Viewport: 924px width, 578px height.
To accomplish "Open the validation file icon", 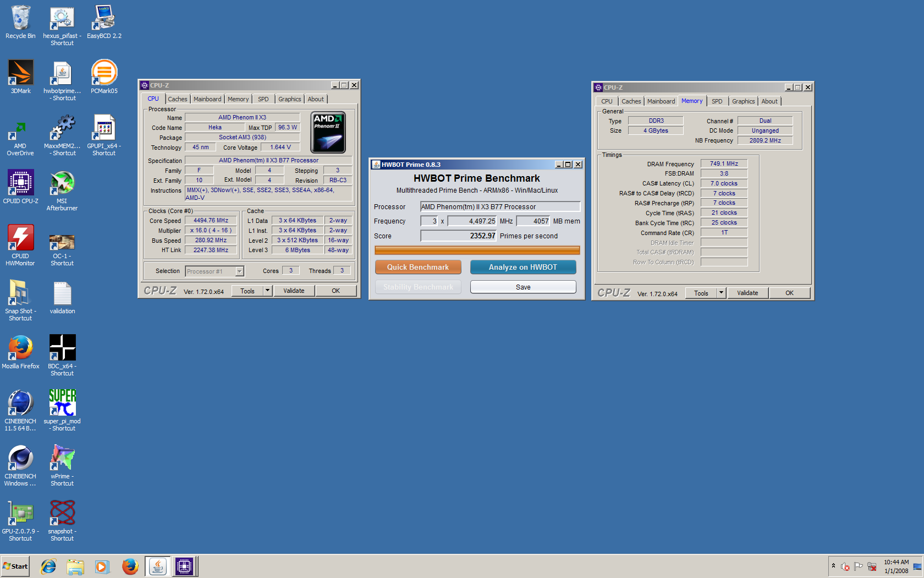I will [x=62, y=298].
